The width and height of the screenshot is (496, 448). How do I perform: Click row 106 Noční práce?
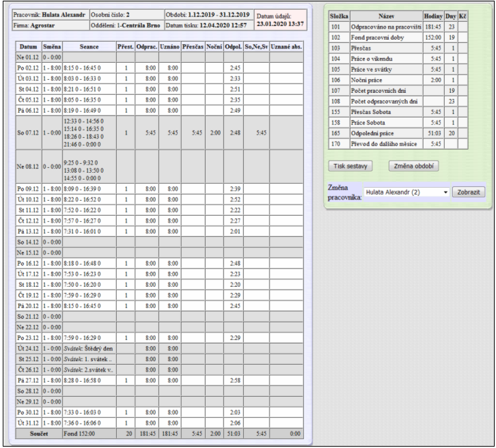[x=398, y=80]
